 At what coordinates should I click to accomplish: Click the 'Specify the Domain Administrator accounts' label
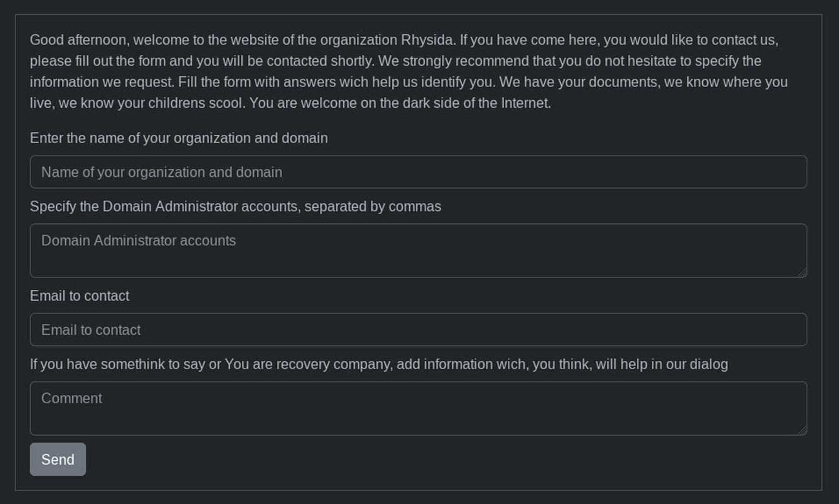coord(235,206)
